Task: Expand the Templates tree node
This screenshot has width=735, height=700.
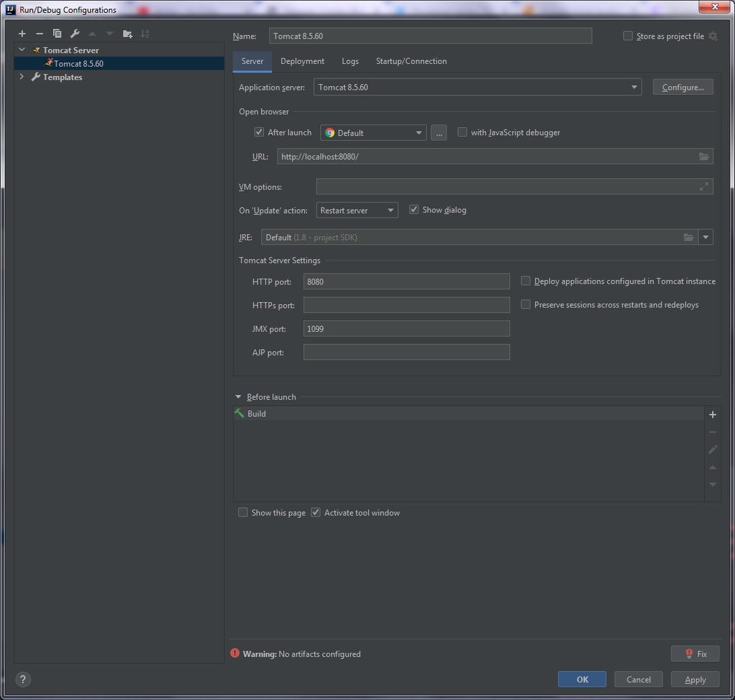Action: tap(22, 77)
